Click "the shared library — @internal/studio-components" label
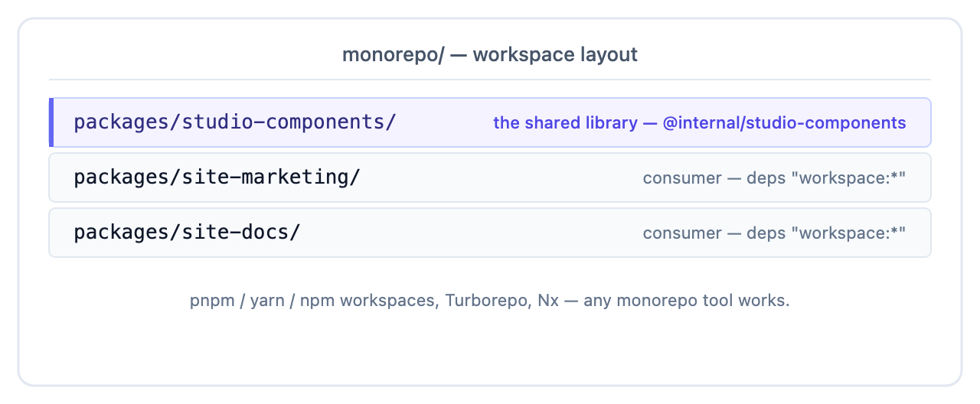 [699, 122]
